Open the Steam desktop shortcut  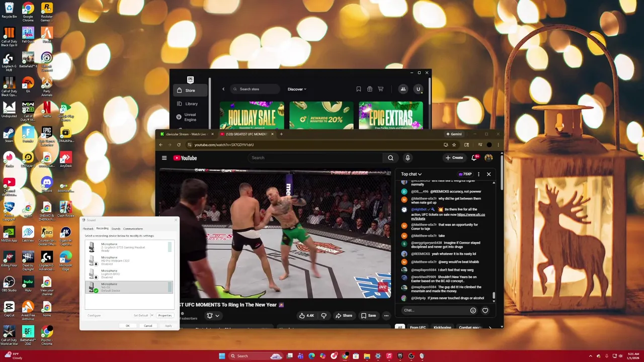coord(9,135)
